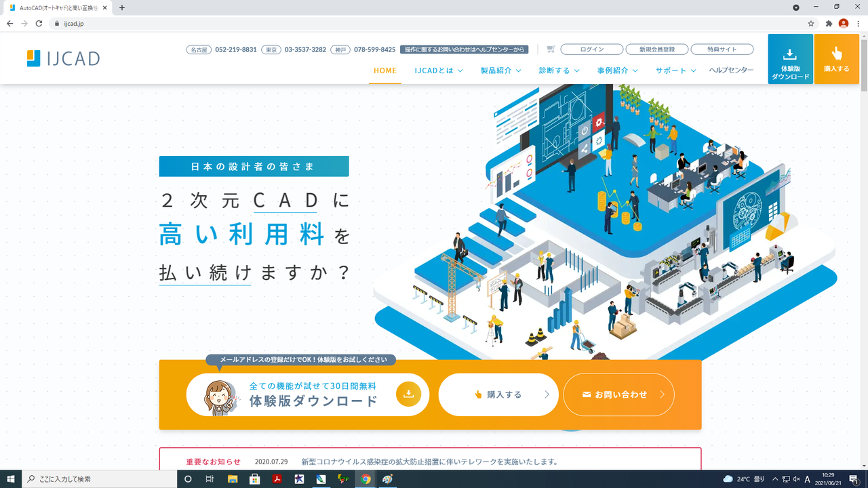The height and width of the screenshot is (488, 868).
Task: Open the COVID-19 telework notice link
Action: [429, 462]
